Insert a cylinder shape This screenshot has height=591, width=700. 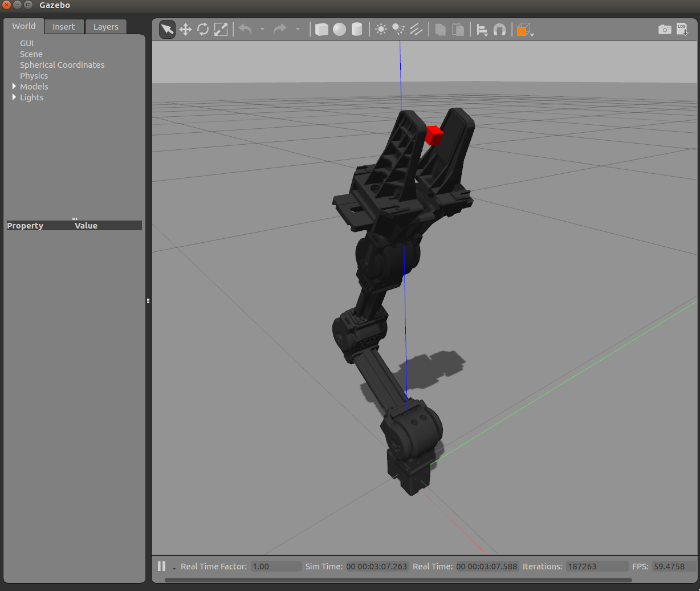[x=357, y=30]
